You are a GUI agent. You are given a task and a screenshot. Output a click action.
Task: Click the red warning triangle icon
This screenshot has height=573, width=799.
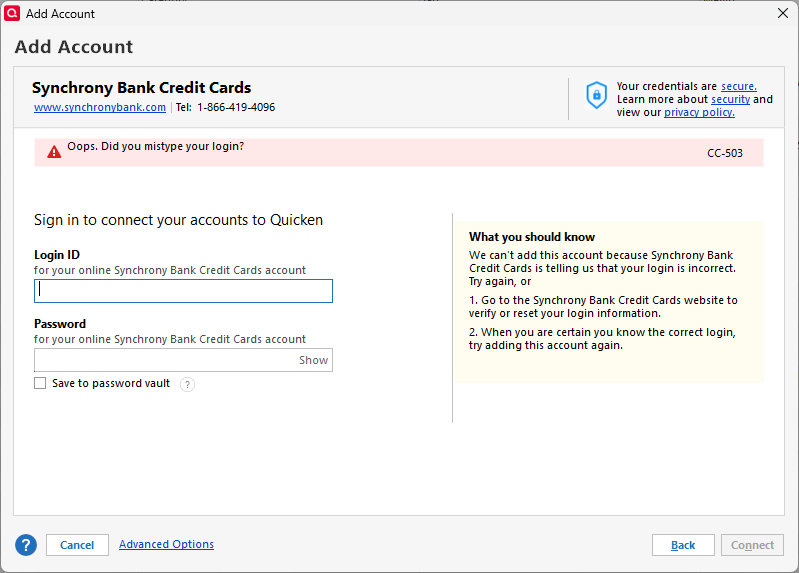coord(54,152)
